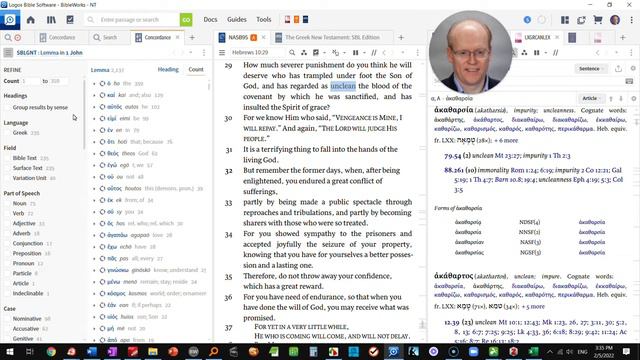This screenshot has height=360, width=640.
Task: Click the previous article up arrow
Action: [x=611, y=98]
